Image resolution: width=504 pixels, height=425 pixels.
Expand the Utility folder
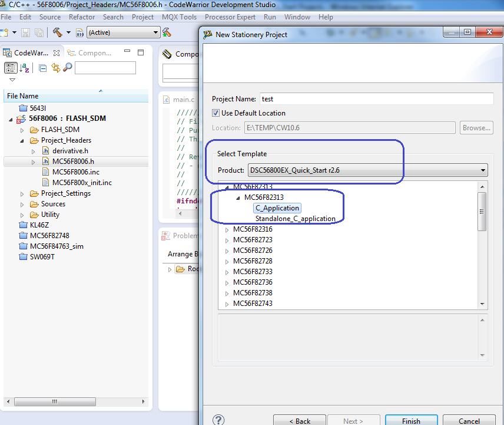22,215
